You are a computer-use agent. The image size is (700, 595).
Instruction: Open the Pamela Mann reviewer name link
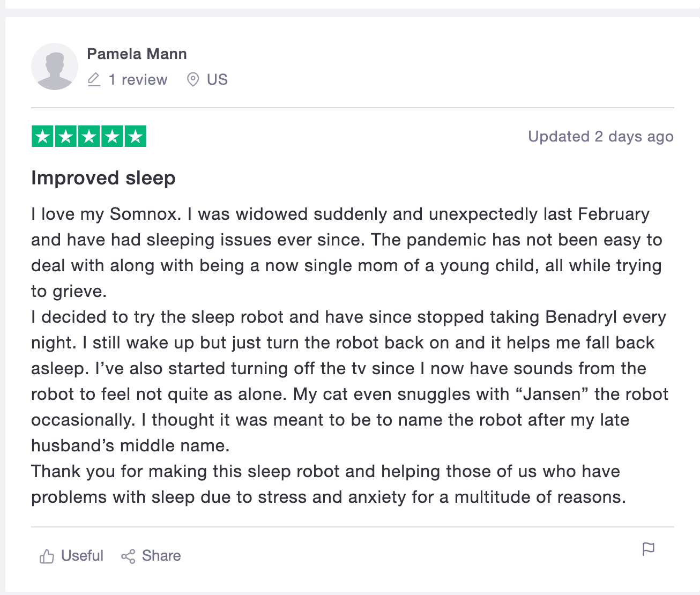click(x=137, y=54)
